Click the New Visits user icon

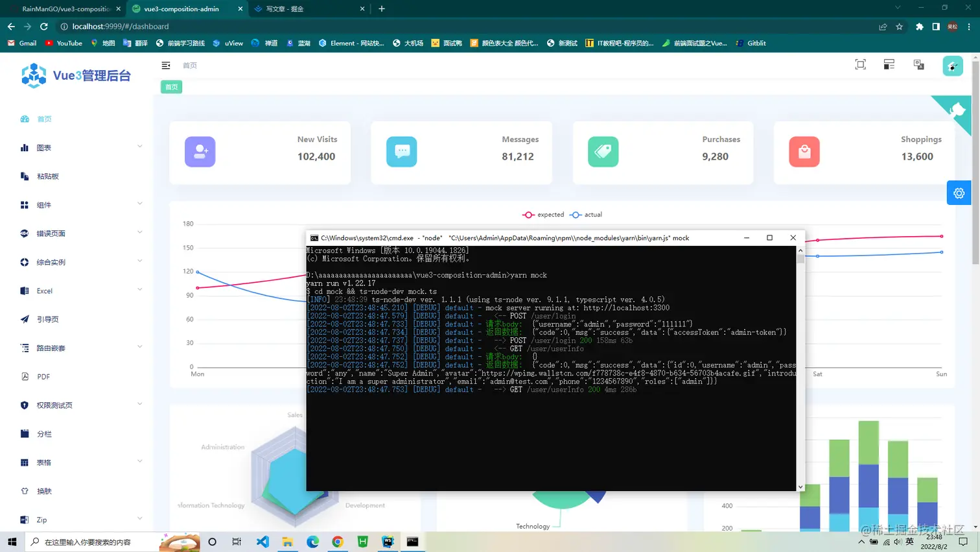coord(200,152)
